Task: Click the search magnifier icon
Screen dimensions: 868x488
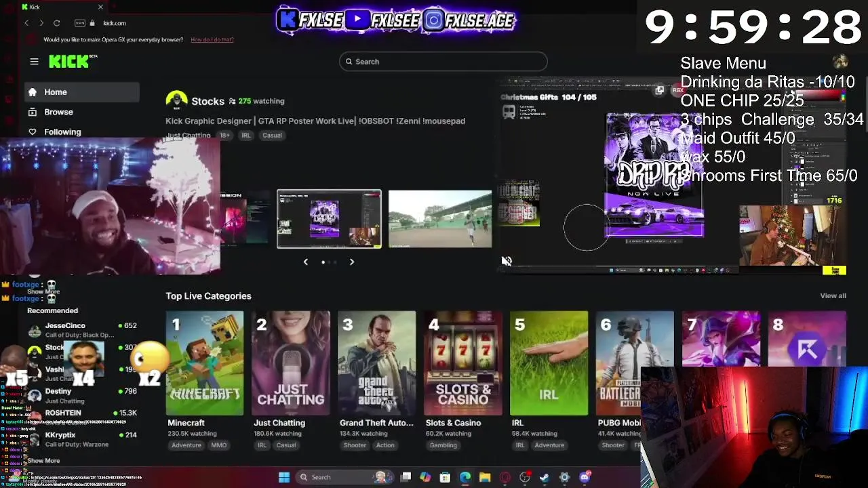Action: (349, 62)
